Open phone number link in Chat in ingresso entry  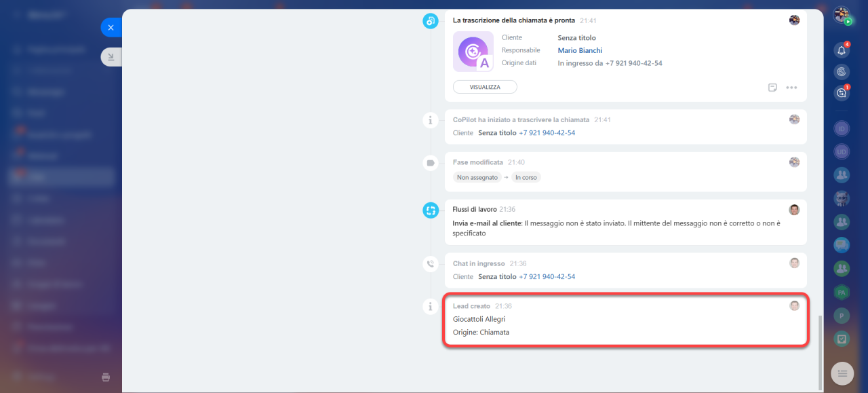click(x=547, y=277)
